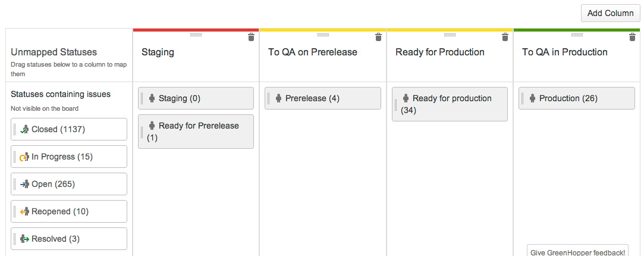Click the Open status arrow icon

(25, 185)
